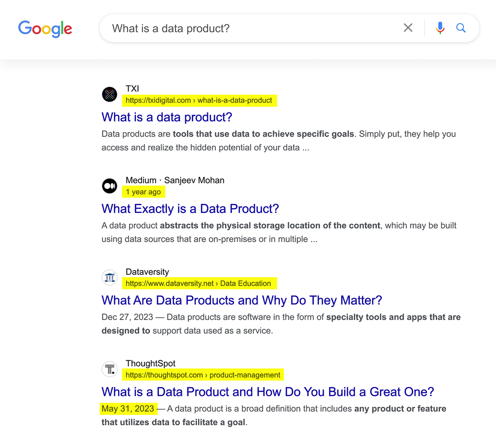The image size is (496, 448).
Task: Click the Dataversity site name label
Action: click(147, 272)
